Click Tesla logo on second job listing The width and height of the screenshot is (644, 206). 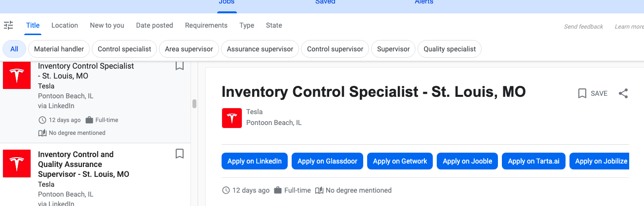[x=17, y=164]
